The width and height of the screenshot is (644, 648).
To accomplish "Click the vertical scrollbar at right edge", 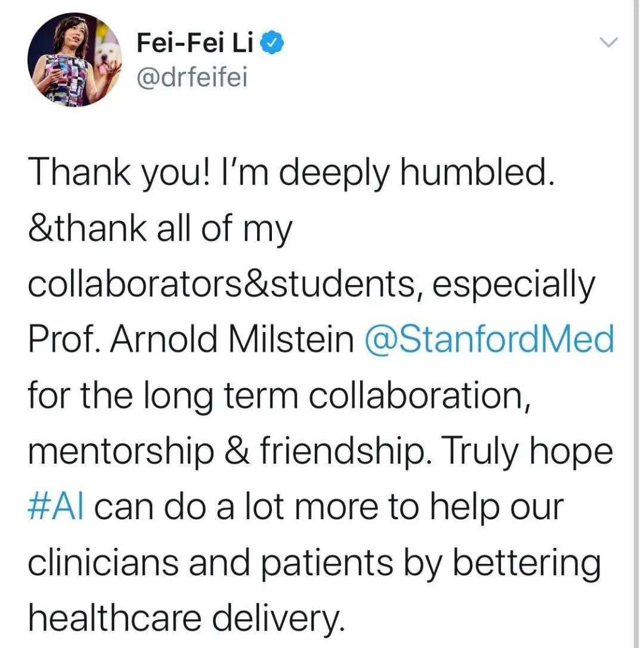I will [x=636, y=324].
